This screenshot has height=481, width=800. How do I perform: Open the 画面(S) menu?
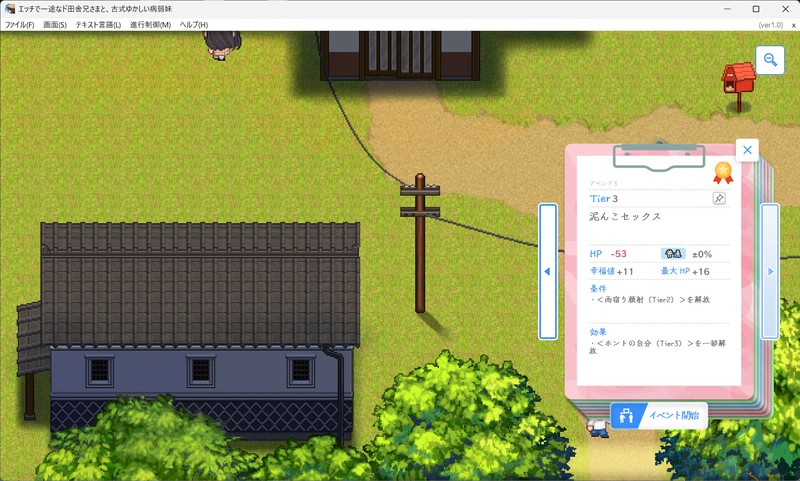click(x=55, y=24)
